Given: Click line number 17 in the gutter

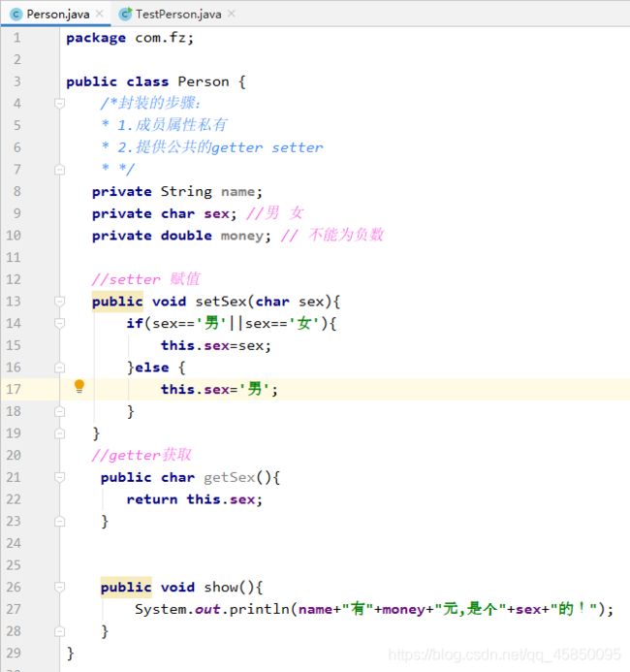Looking at the screenshot, I should (14, 389).
